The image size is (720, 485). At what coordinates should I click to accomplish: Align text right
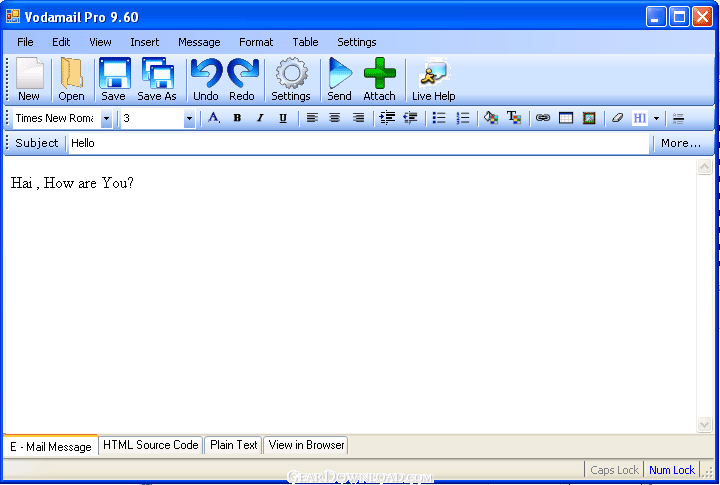click(358, 118)
